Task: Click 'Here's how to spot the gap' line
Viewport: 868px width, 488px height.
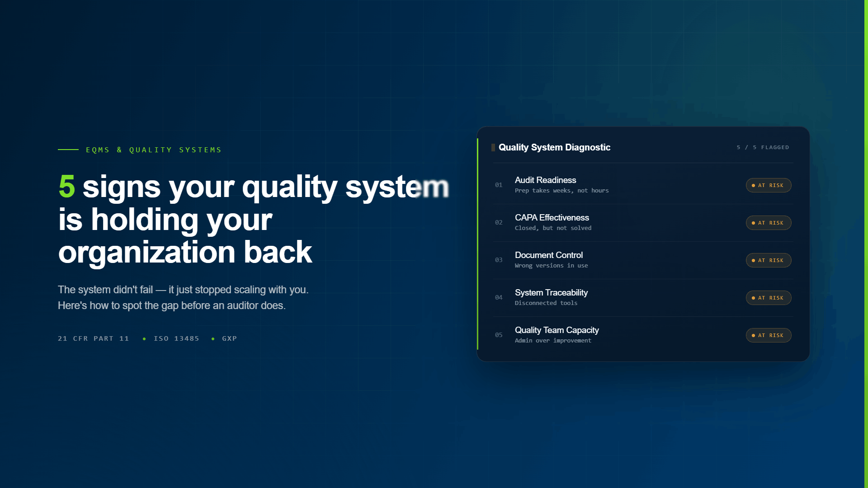Action: click(172, 305)
